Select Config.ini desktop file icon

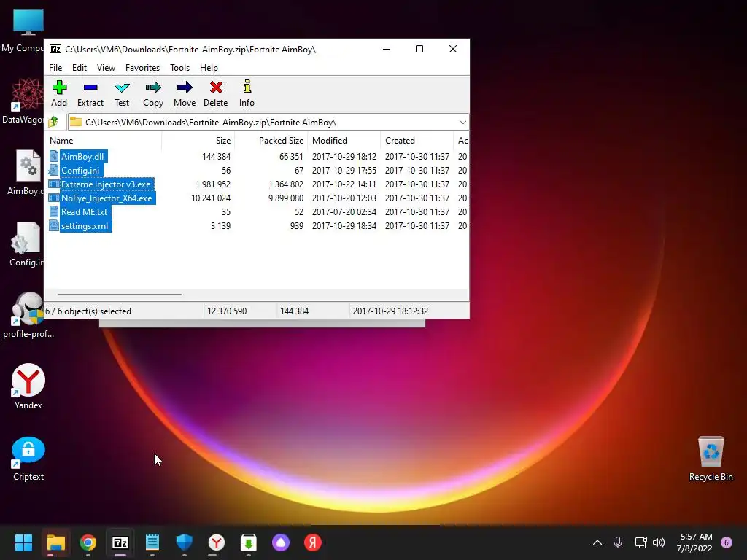point(27,244)
